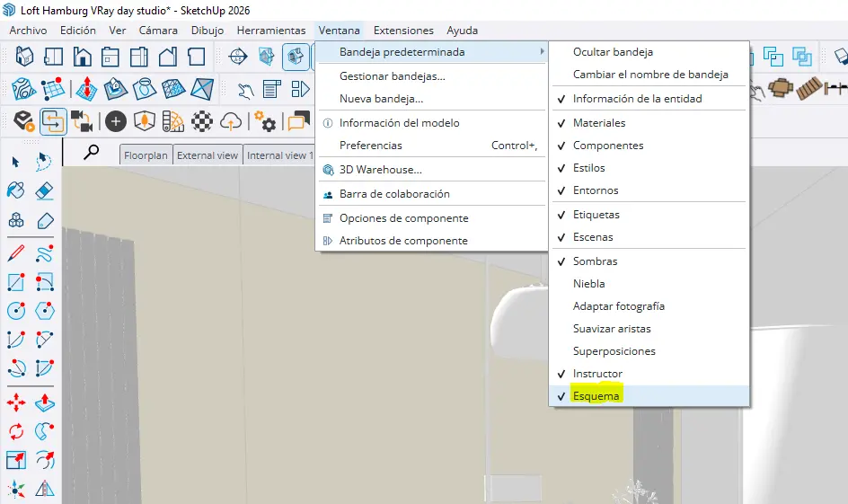Screen dimensions: 848x504
Task: Switch to the Floorplan scene tab
Action: point(146,155)
